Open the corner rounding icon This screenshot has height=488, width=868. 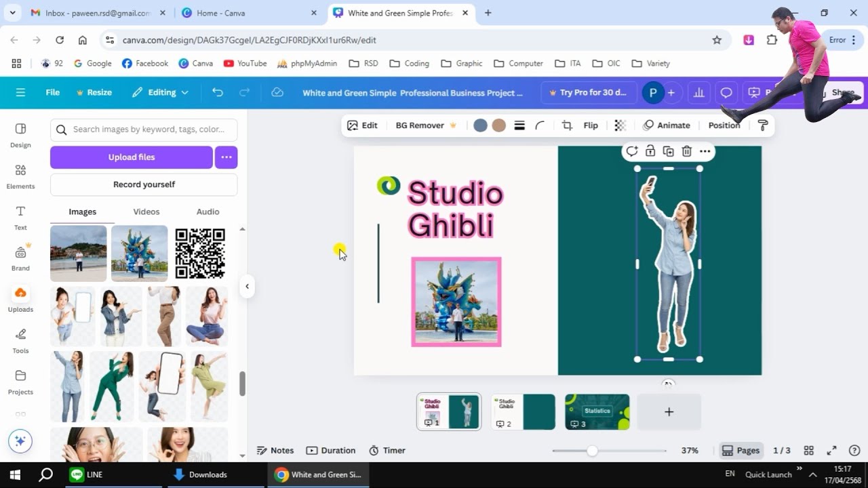(540, 125)
